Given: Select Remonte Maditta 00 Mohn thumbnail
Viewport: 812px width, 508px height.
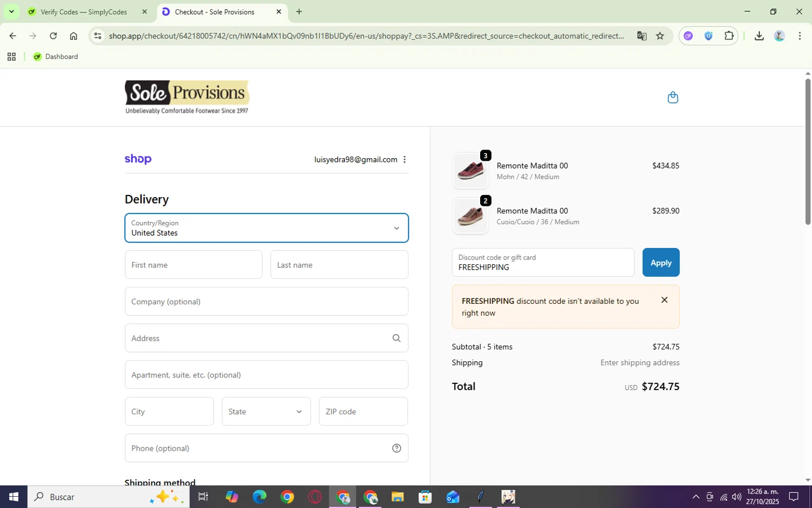Looking at the screenshot, I should point(470,171).
